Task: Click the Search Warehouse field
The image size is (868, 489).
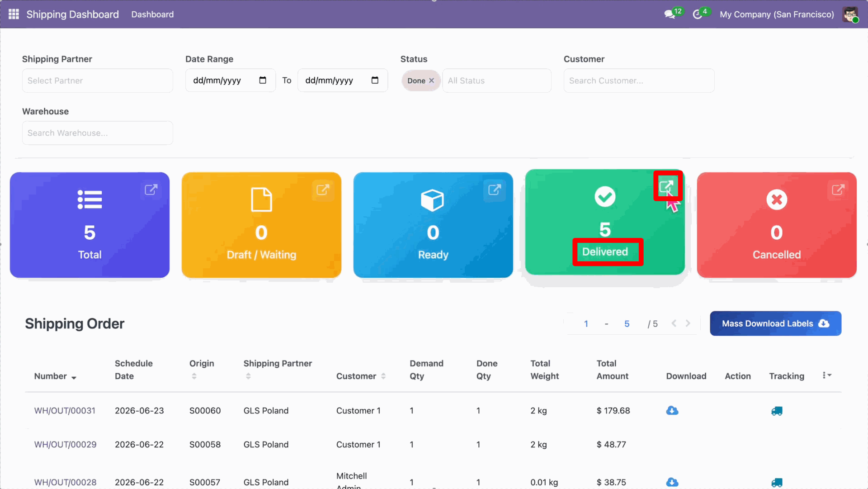Action: click(97, 133)
